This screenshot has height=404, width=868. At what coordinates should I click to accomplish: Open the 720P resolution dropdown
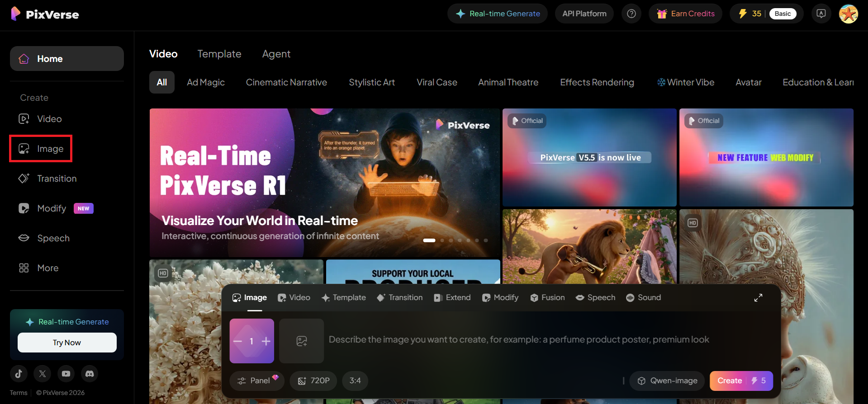pyautogui.click(x=313, y=381)
